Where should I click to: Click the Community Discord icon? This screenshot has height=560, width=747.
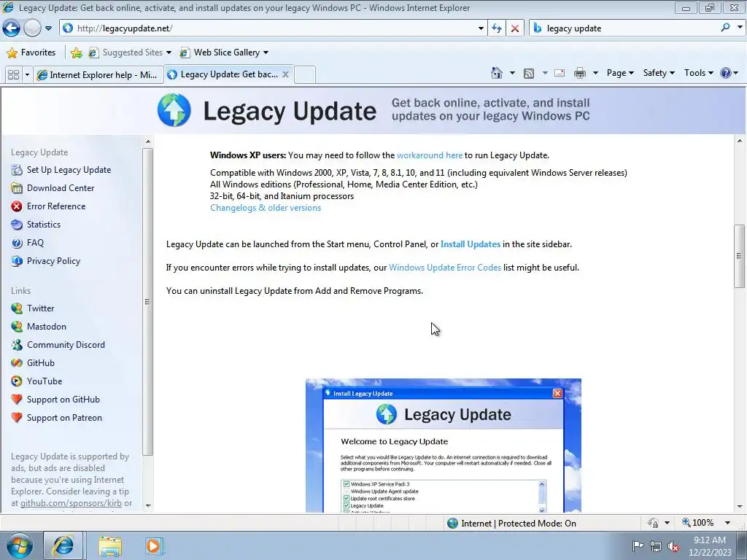tap(17, 345)
